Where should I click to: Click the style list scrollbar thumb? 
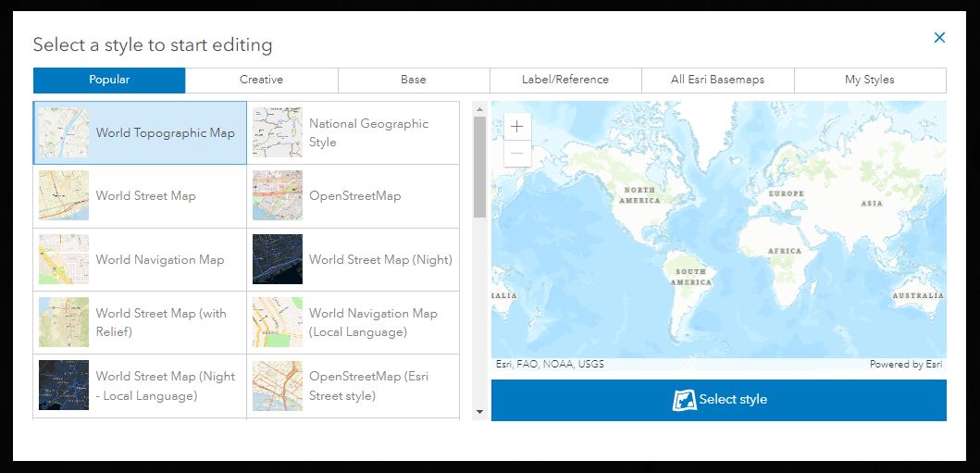pos(479,167)
